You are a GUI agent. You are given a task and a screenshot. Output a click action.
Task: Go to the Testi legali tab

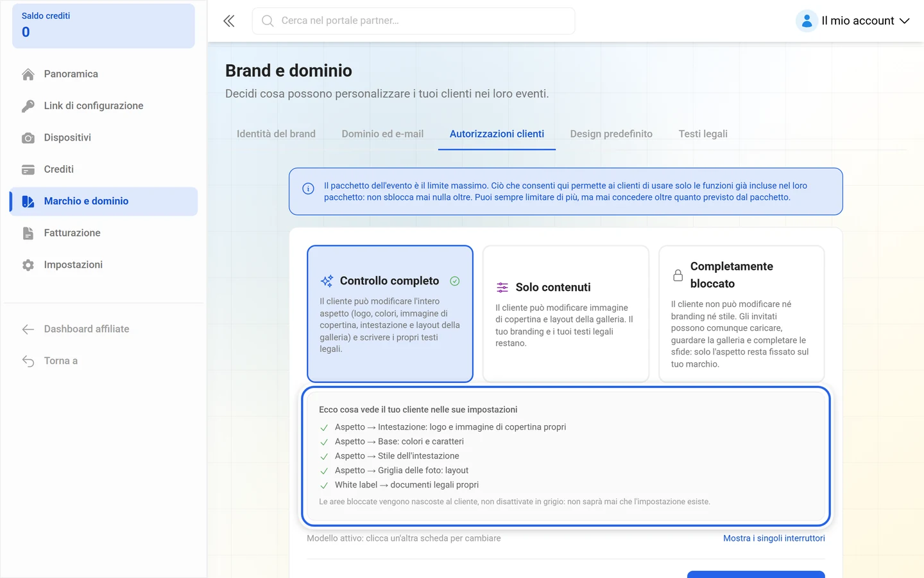(703, 134)
